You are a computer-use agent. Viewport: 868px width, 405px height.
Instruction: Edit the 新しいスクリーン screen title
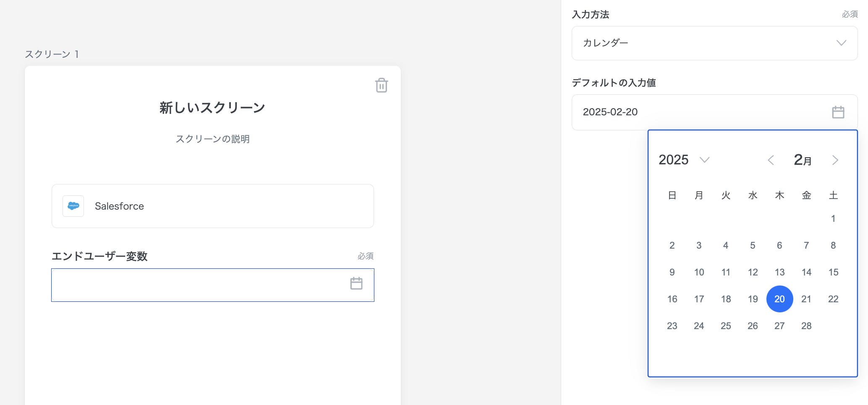click(212, 108)
